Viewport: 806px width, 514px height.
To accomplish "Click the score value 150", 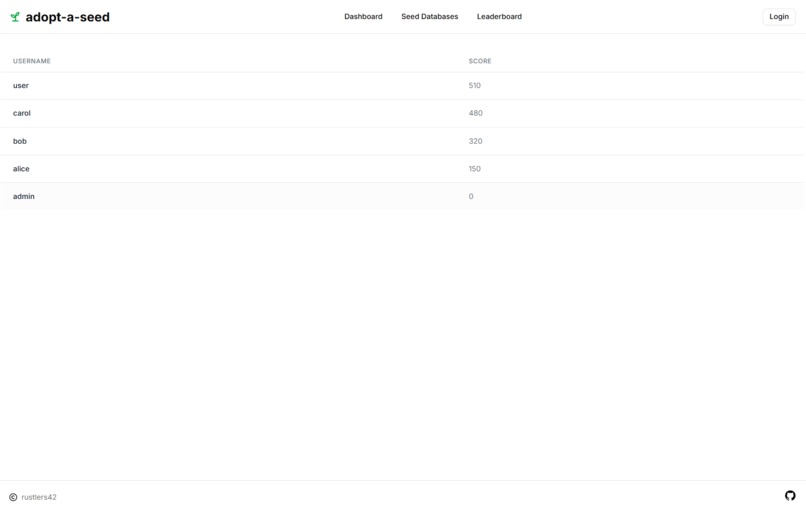I will [474, 169].
